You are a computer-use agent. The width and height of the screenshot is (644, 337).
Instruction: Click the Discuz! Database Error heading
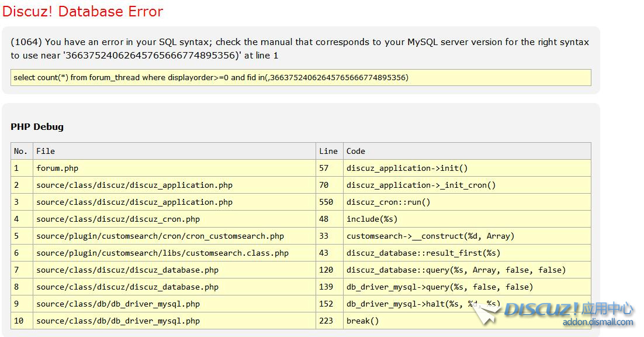[x=83, y=11]
